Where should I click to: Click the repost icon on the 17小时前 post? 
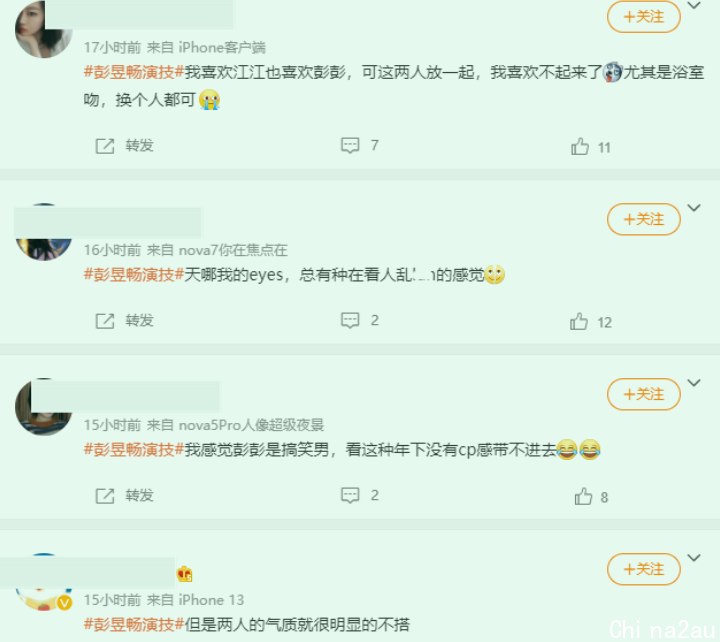tap(105, 146)
